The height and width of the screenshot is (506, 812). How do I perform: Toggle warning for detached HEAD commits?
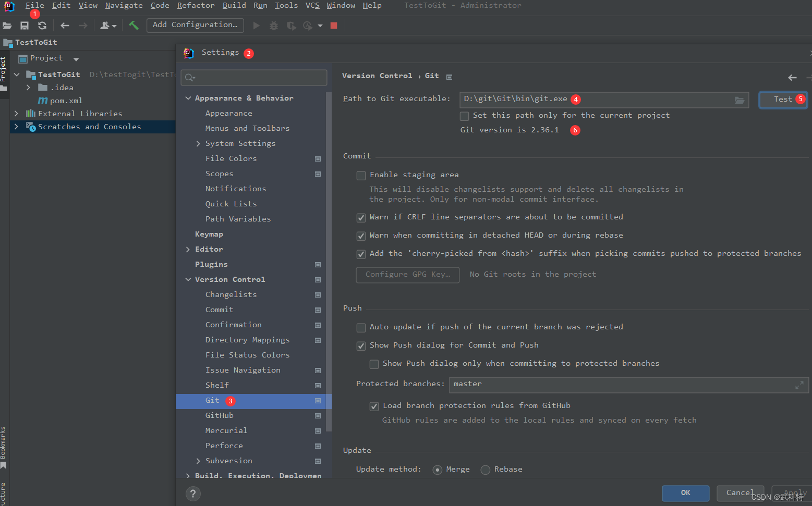point(361,236)
